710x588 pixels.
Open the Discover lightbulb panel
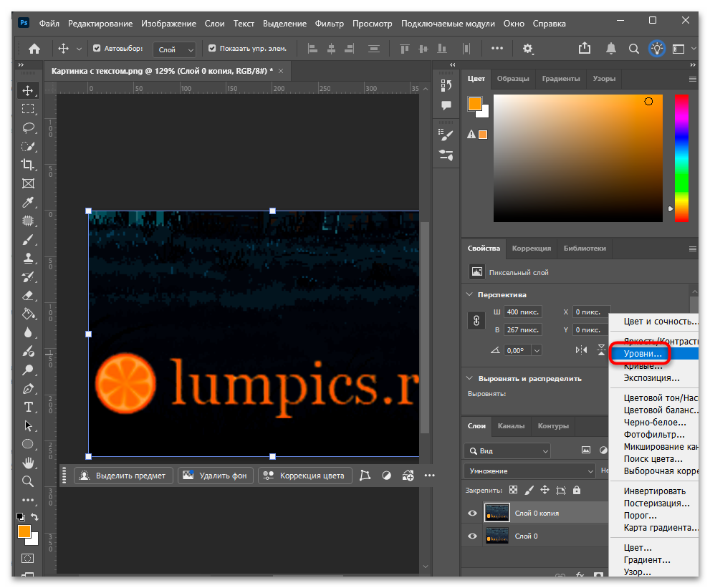pyautogui.click(x=656, y=49)
